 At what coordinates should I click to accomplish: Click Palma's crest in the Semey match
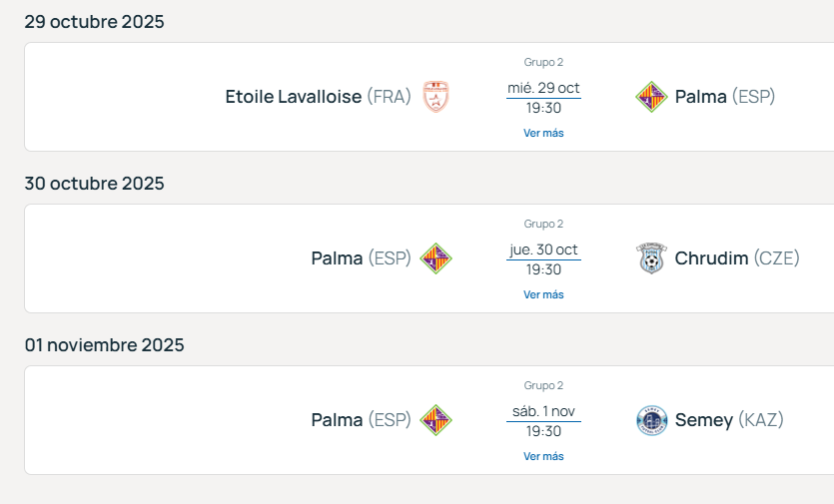pyautogui.click(x=435, y=420)
